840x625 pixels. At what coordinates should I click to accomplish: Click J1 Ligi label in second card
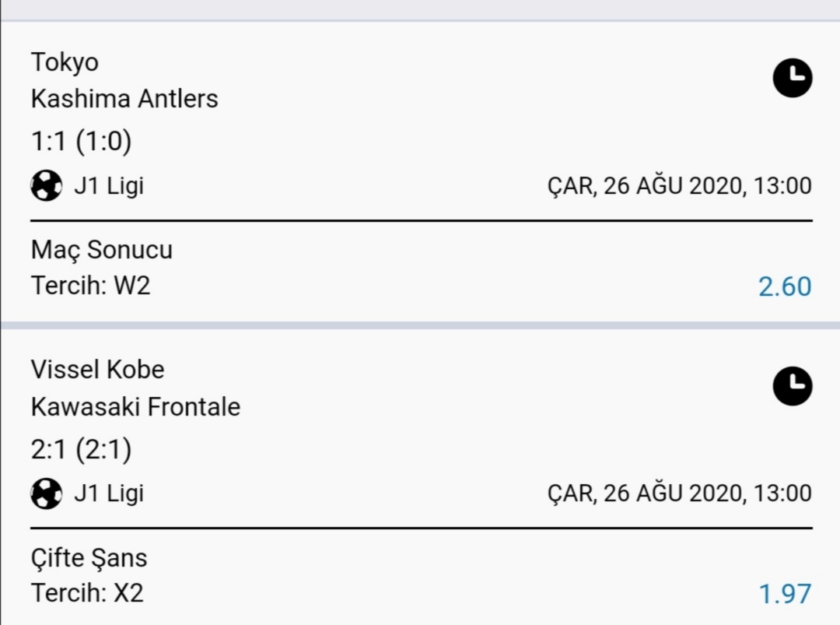click(x=110, y=493)
